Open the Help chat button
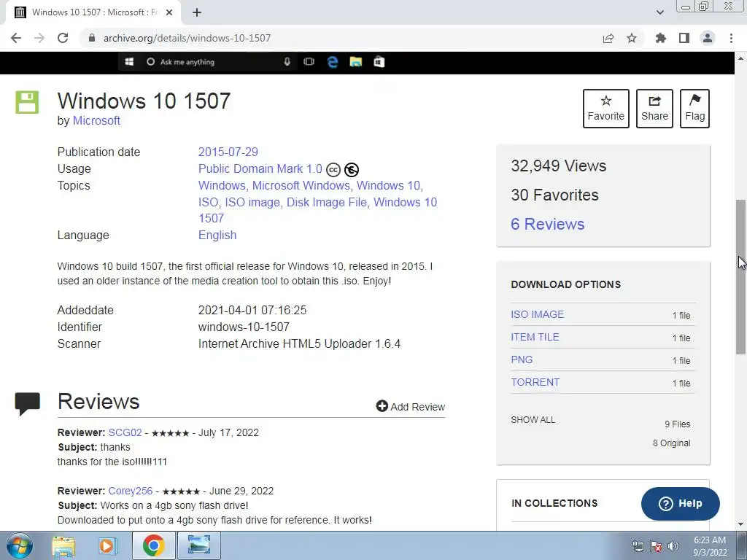Image resolution: width=747 pixels, height=560 pixels. pyautogui.click(x=681, y=504)
